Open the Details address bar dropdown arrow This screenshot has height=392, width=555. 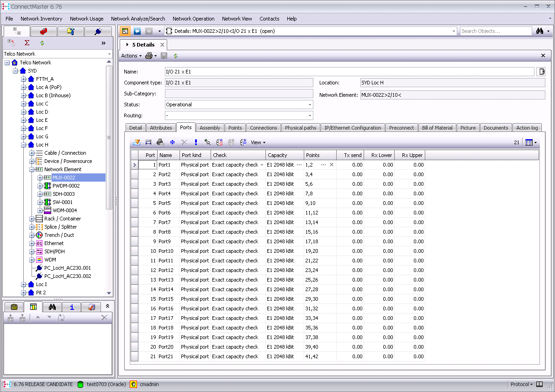coord(454,31)
